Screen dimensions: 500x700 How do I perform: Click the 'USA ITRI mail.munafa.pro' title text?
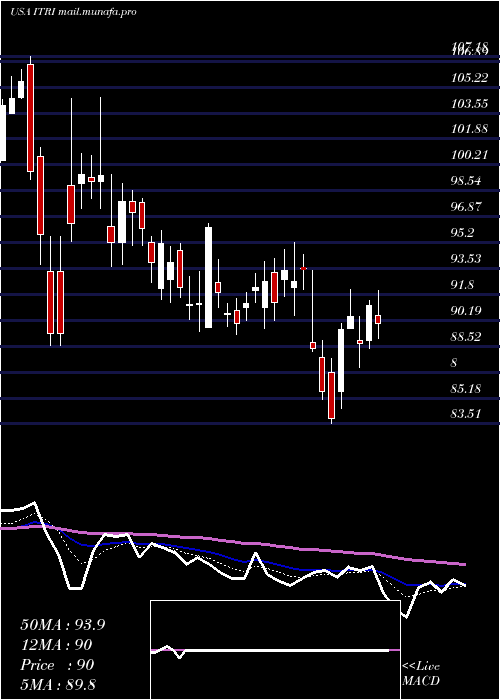click(73, 12)
